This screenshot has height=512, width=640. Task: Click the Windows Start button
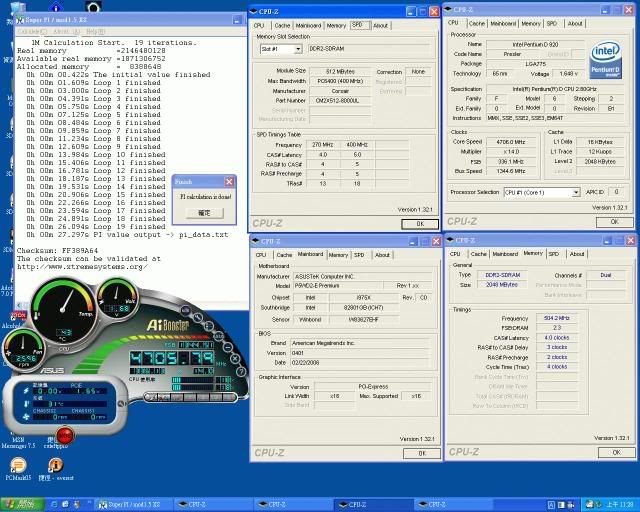22,505
